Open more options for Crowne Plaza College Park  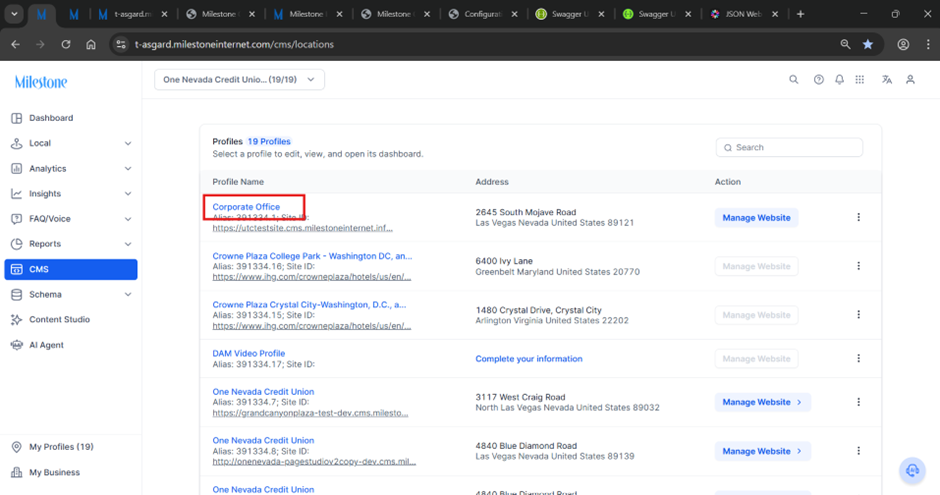pyautogui.click(x=858, y=265)
